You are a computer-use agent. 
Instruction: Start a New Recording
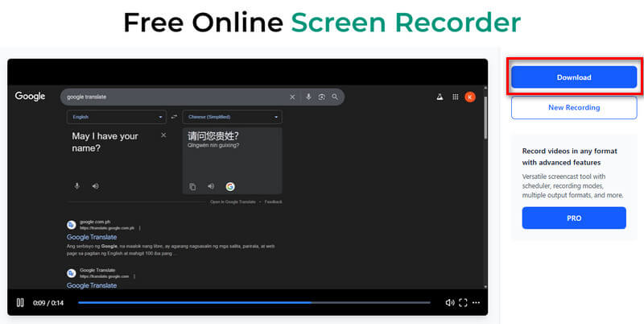pyautogui.click(x=574, y=107)
